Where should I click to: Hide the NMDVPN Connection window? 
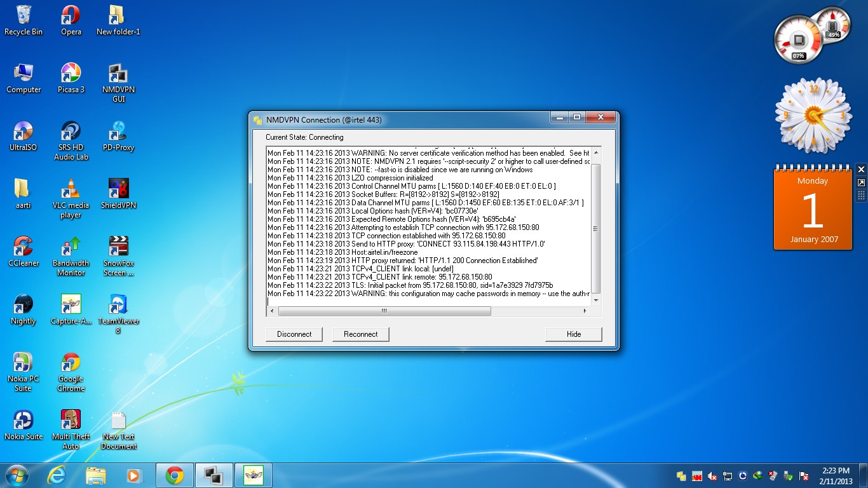coord(574,334)
